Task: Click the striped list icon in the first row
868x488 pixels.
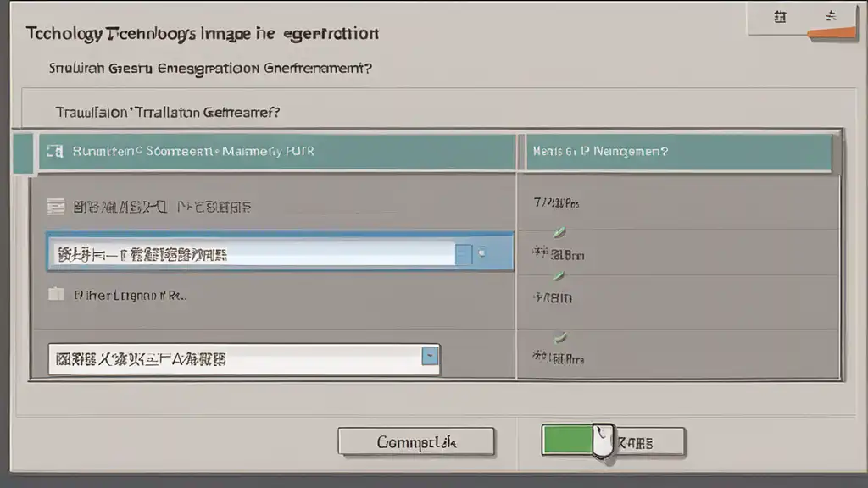Action: coord(57,205)
